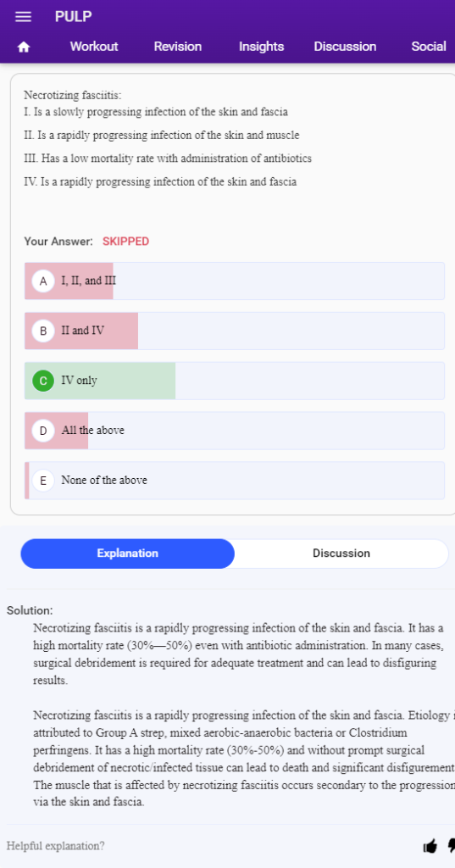The height and width of the screenshot is (868, 455).
Task: Open the hamburger menu
Action: coord(23,17)
